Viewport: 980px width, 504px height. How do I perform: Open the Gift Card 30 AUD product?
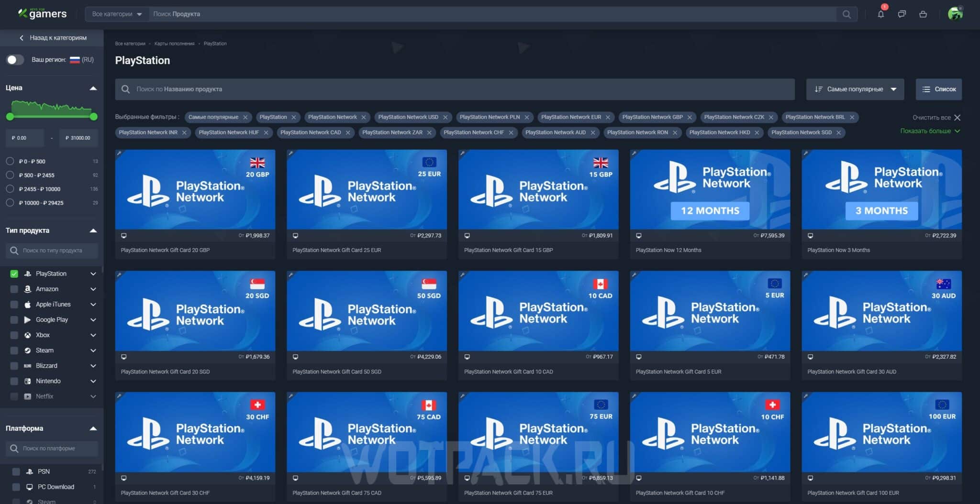[x=881, y=326]
